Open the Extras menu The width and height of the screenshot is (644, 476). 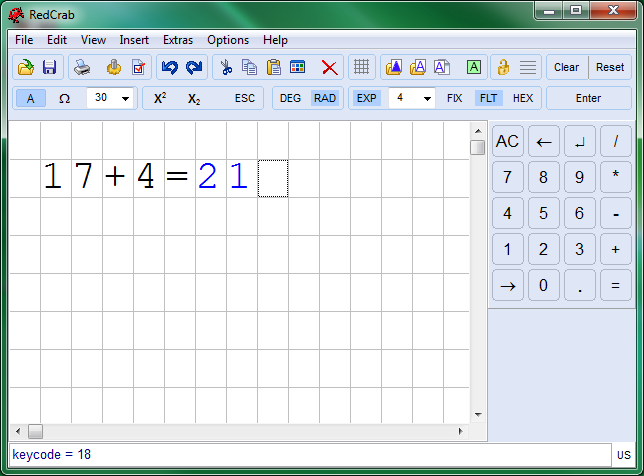click(x=178, y=40)
